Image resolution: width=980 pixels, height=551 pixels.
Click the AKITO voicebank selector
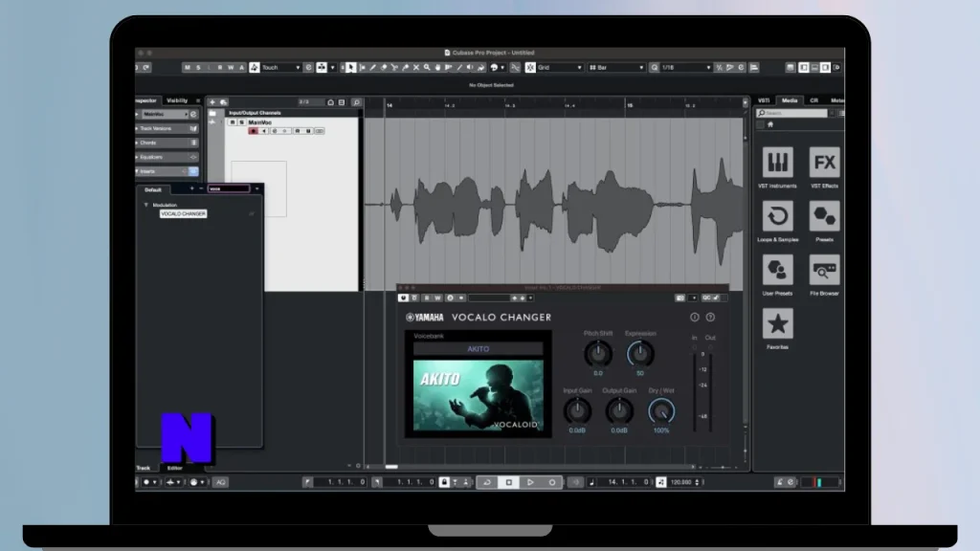click(479, 349)
